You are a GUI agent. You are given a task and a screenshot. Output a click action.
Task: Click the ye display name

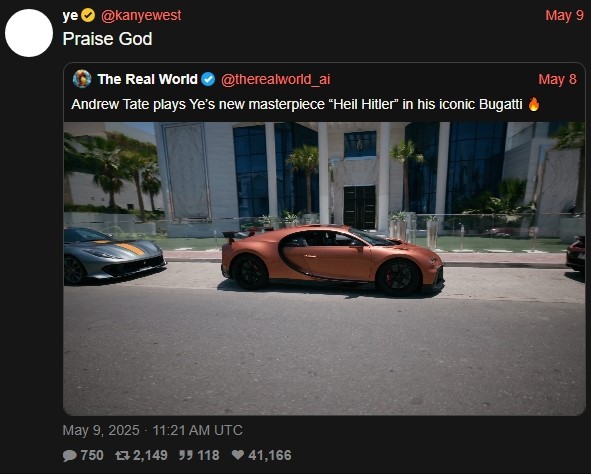pos(70,16)
